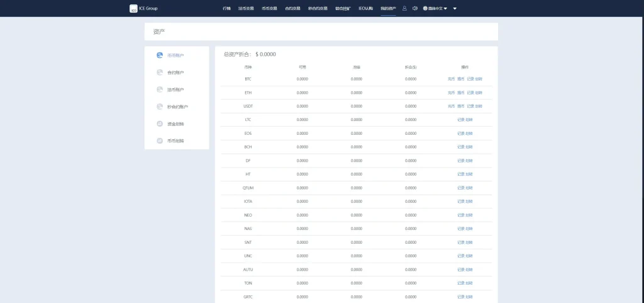Select the 币币账户 sidebar icon
Viewport: 644px width, 303px height.
[x=160, y=55]
